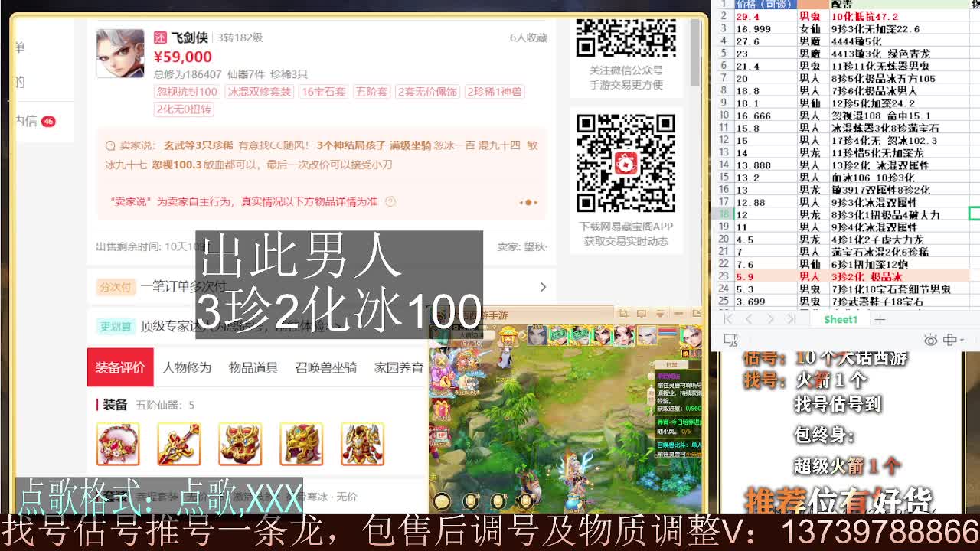The image size is (980, 551).
Task: Expand seller notes via the ••• dots
Action: 527,201
